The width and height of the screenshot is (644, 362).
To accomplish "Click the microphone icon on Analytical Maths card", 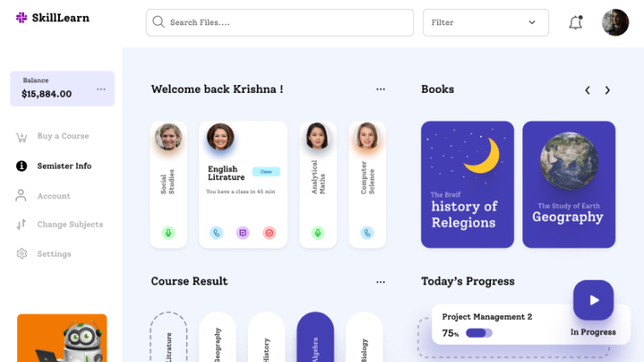I will [318, 232].
